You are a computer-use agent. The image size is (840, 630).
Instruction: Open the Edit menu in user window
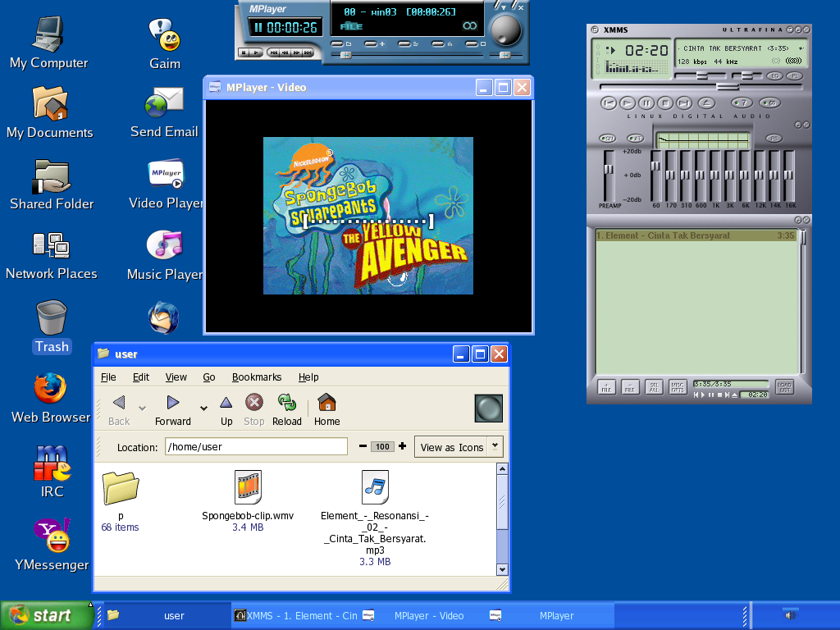point(141,377)
